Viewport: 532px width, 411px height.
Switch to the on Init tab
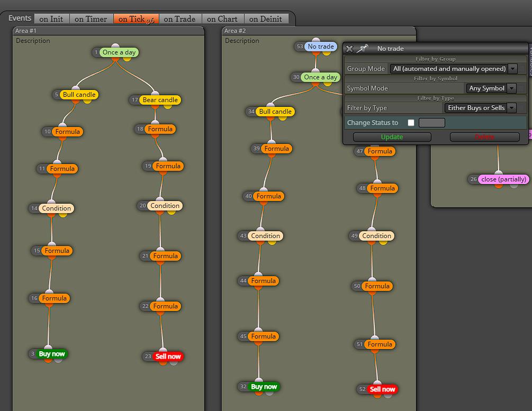(x=51, y=19)
